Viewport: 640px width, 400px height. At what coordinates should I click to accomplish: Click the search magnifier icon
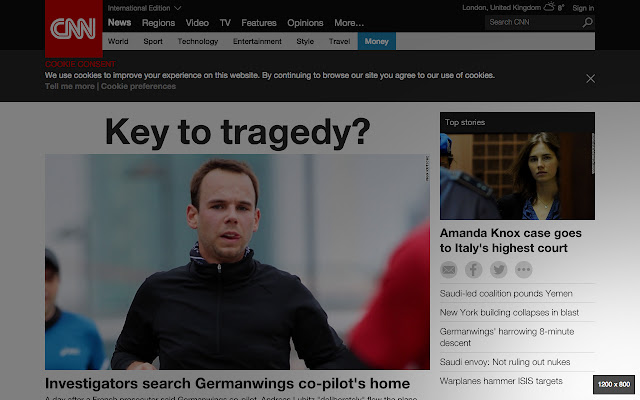[x=587, y=22]
